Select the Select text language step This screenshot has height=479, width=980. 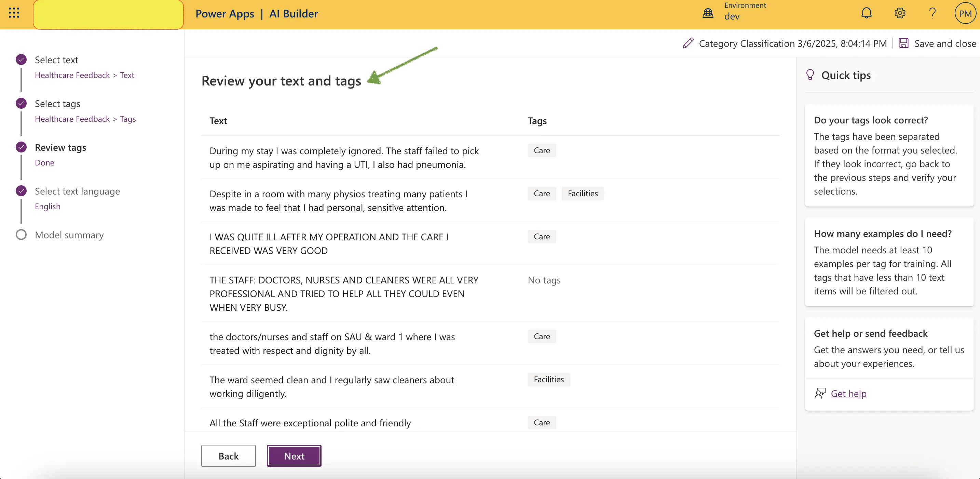coord(78,191)
